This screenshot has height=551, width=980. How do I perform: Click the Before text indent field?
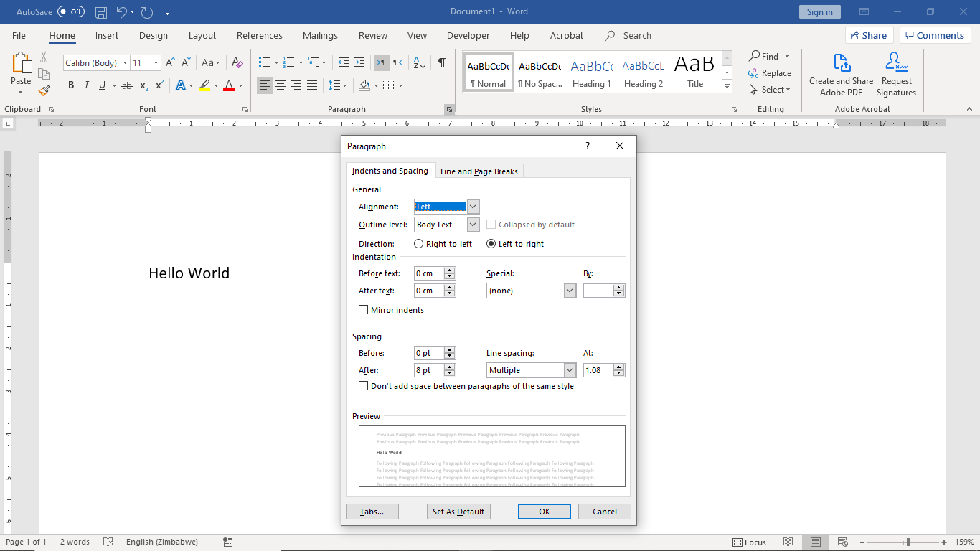(429, 273)
